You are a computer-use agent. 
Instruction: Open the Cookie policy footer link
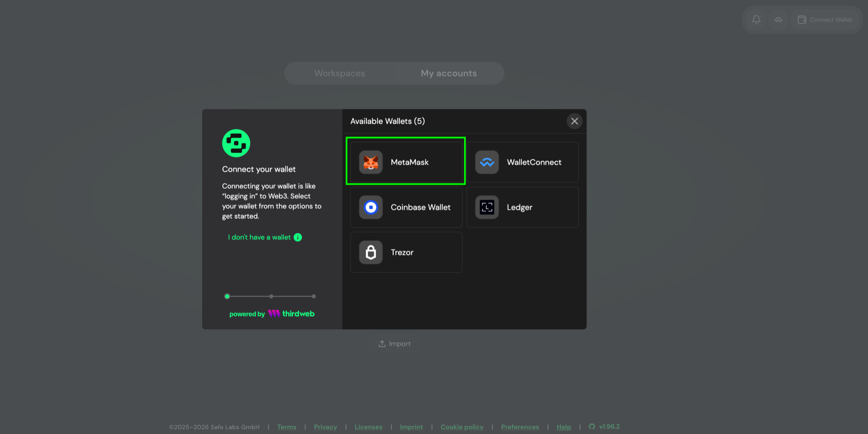pos(462,427)
